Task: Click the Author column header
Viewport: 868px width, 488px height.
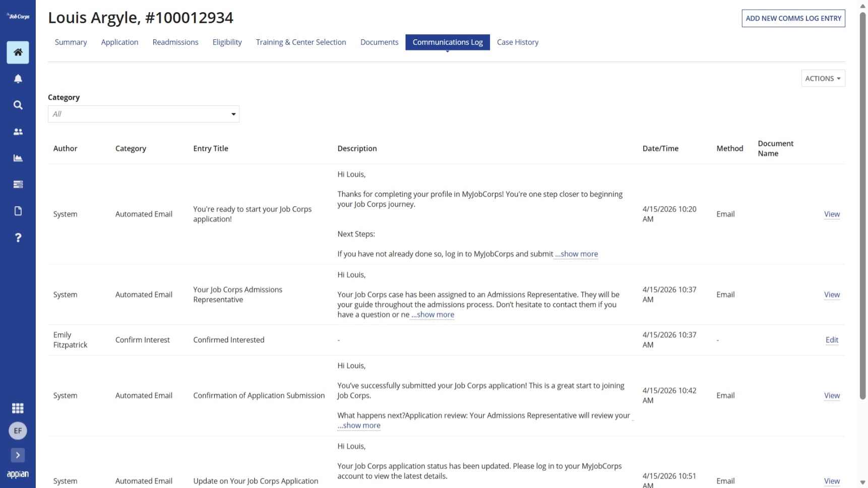Action: [x=65, y=148]
